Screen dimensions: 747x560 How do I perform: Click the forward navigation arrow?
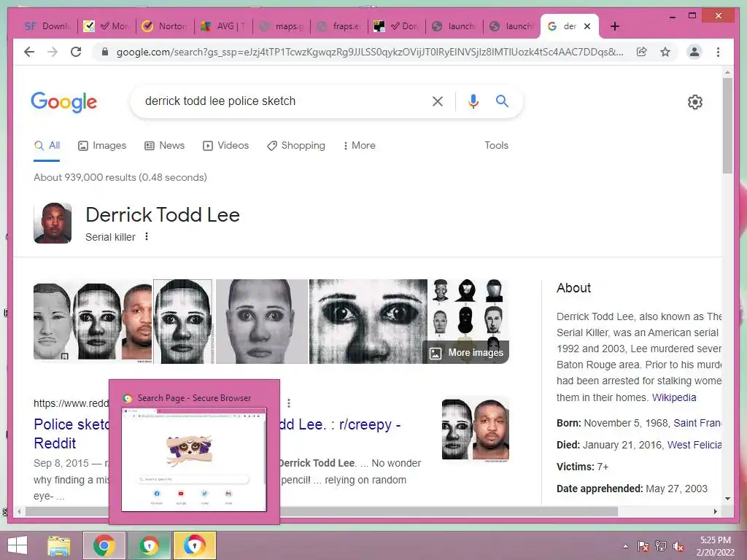coord(53,52)
